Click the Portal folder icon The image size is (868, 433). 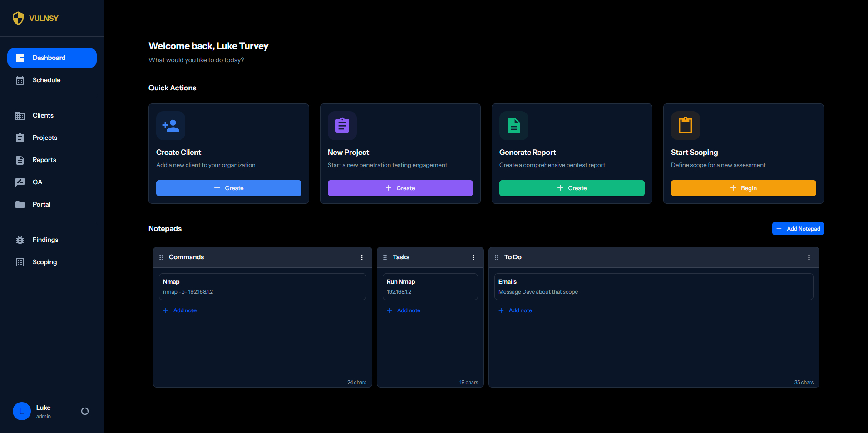[x=20, y=204]
